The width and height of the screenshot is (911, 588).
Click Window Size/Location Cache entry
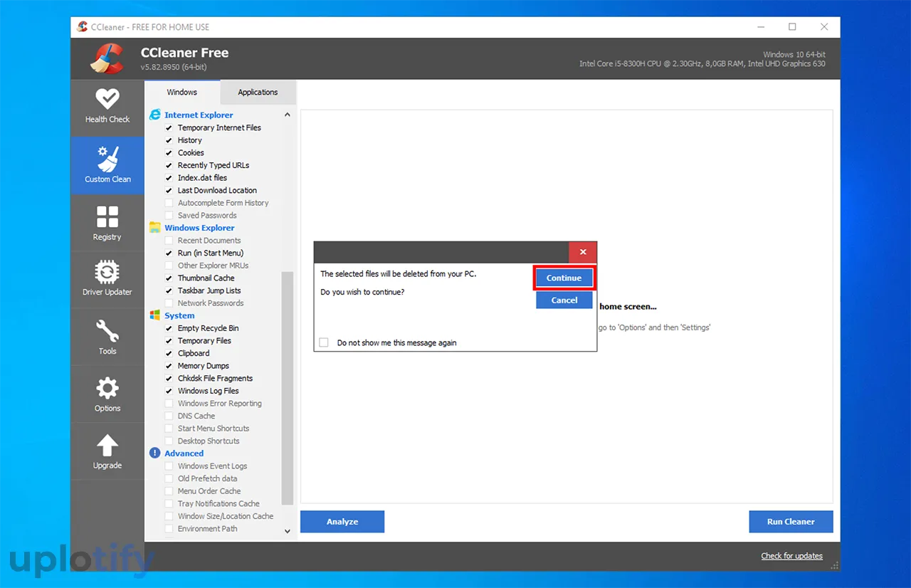click(226, 516)
